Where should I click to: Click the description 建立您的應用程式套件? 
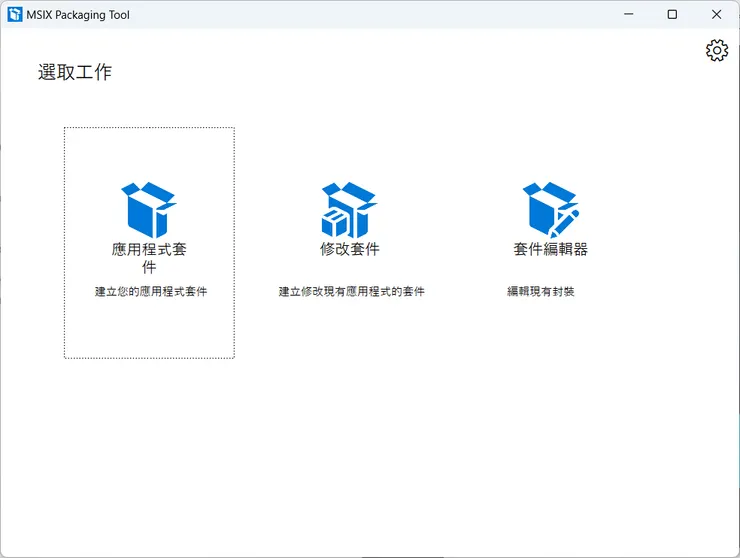[151, 291]
